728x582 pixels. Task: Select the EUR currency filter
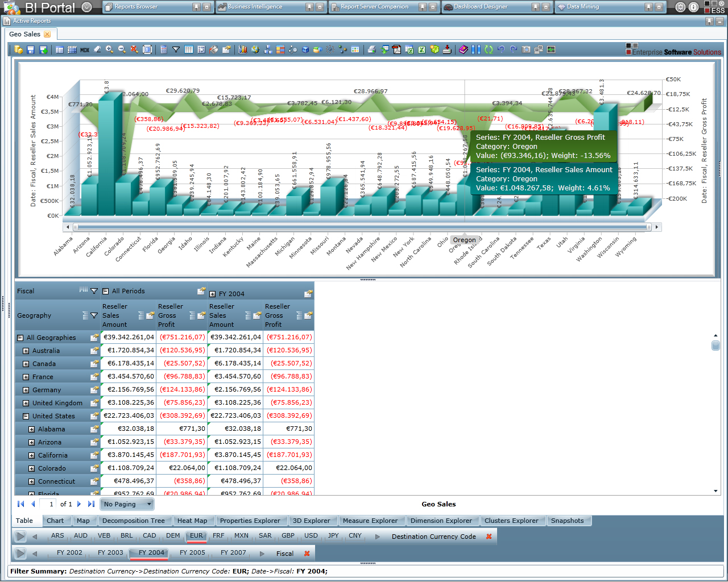pyautogui.click(x=196, y=535)
